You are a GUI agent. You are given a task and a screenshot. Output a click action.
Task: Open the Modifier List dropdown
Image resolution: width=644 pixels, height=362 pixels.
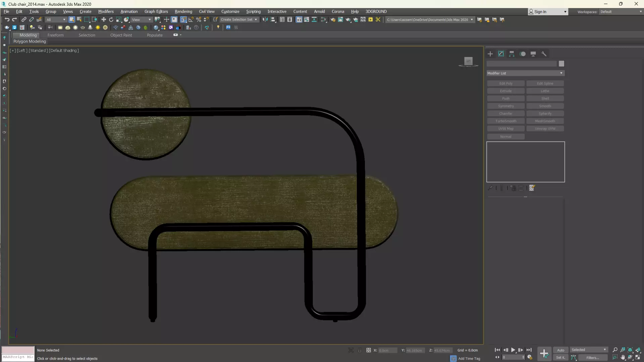coord(525,73)
